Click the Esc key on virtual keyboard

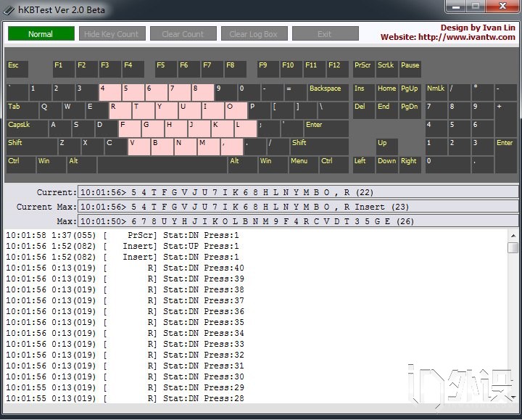coord(17,69)
